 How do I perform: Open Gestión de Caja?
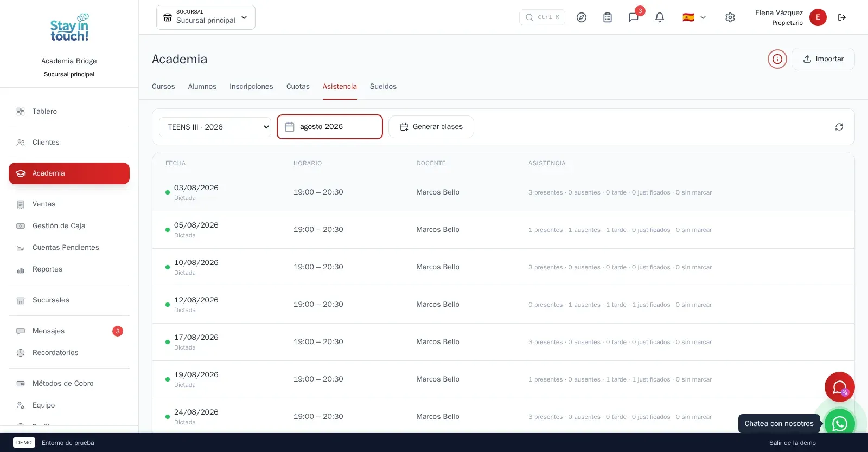click(x=69, y=226)
